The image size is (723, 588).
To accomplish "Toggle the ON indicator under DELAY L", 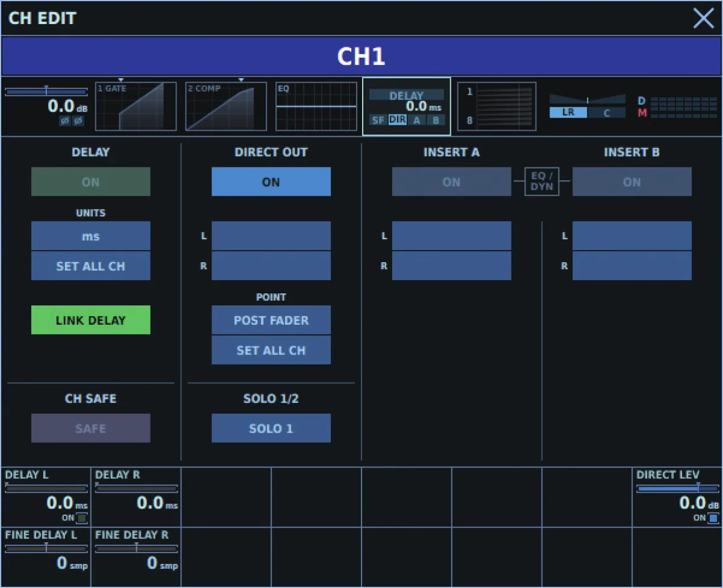I will click(x=81, y=518).
